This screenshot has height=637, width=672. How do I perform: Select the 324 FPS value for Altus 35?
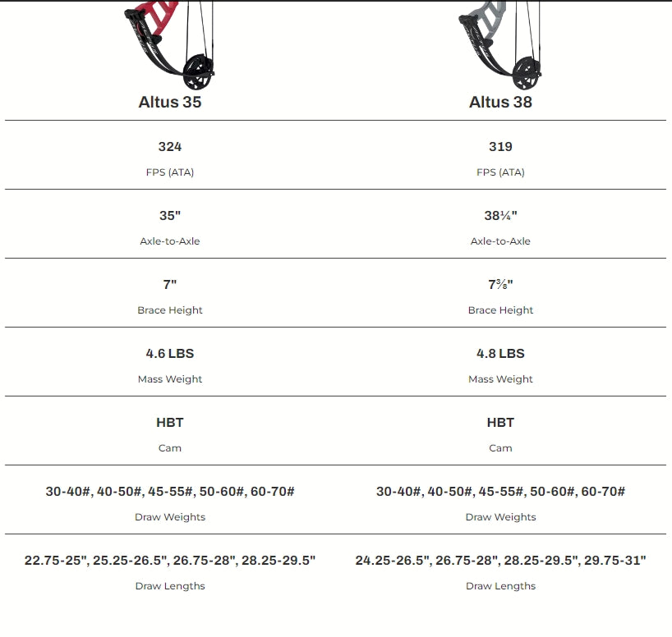click(170, 147)
